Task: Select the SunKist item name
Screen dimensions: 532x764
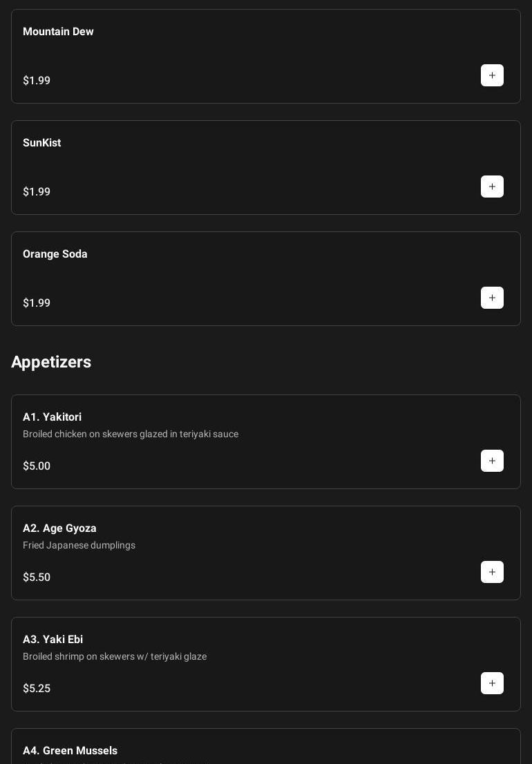Action: [41, 143]
